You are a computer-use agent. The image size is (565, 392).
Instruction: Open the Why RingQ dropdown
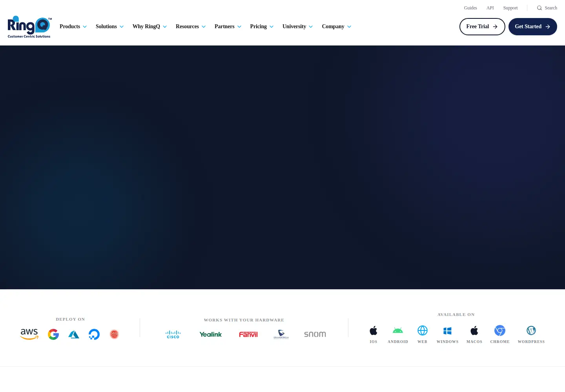coord(150,27)
